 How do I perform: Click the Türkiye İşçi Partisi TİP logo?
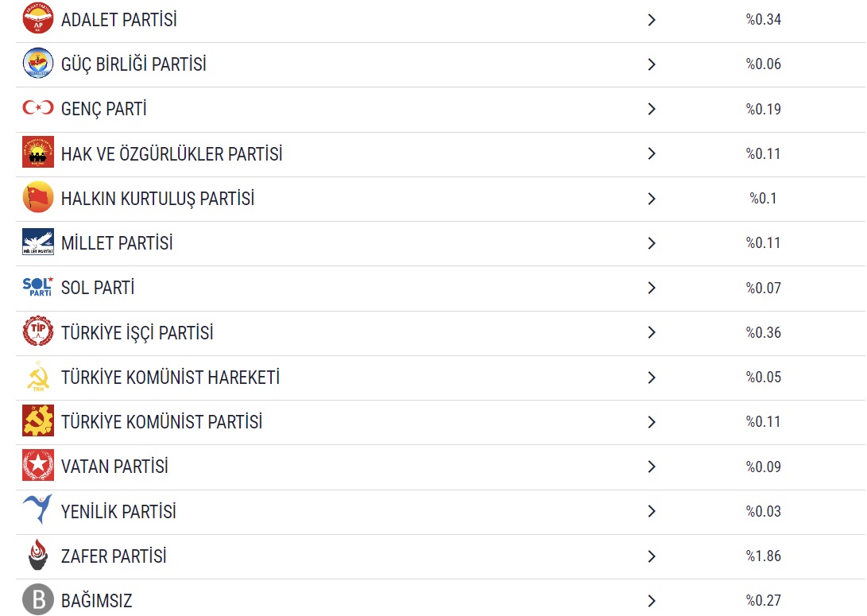pos(38,332)
